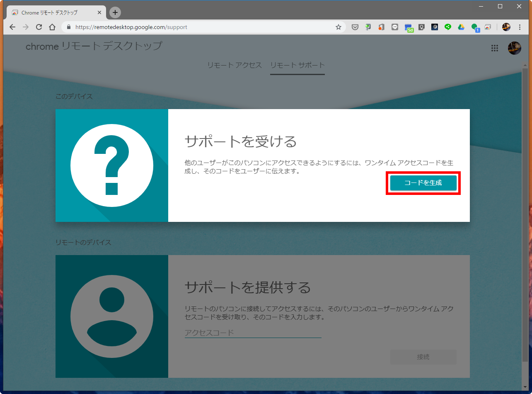Click the Office extension icon
The height and width of the screenshot is (394, 532).
coord(381,27)
